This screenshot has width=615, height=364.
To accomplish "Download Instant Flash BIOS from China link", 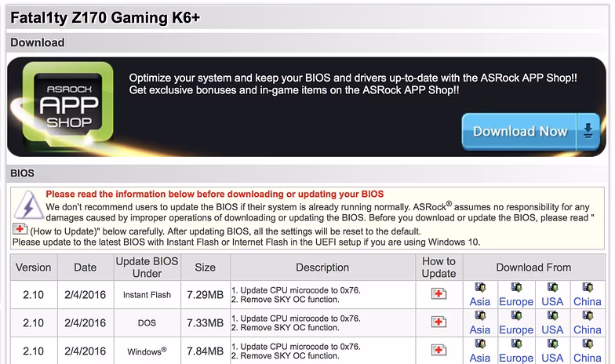I will click(588, 301).
